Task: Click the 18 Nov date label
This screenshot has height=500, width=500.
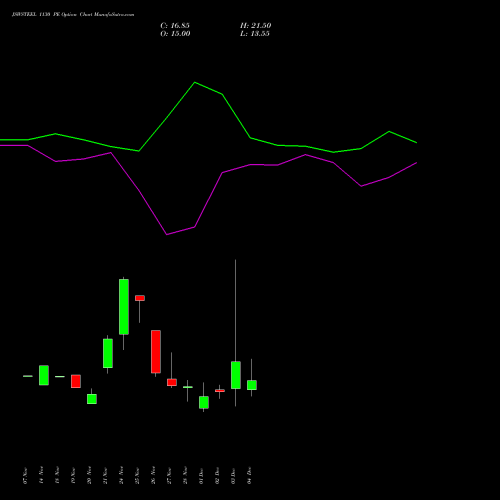Action: (x=57, y=476)
